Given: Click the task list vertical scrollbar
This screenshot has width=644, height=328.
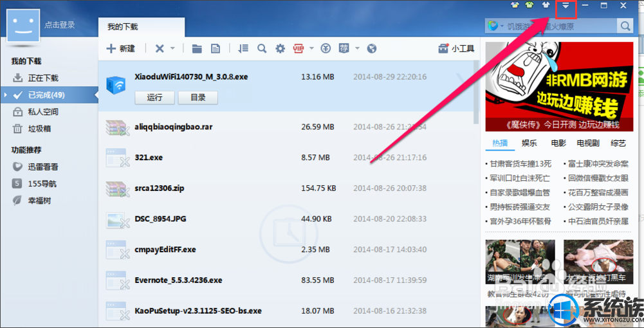Looking at the screenshot, I should tap(476, 92).
